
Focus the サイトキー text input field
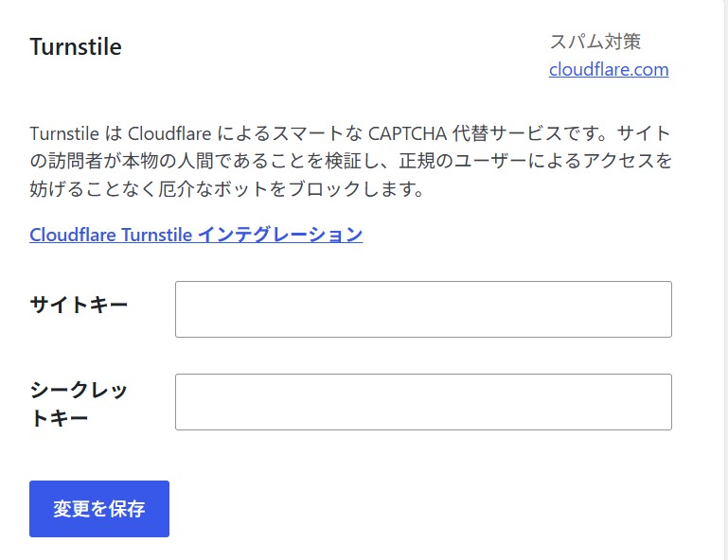423,309
